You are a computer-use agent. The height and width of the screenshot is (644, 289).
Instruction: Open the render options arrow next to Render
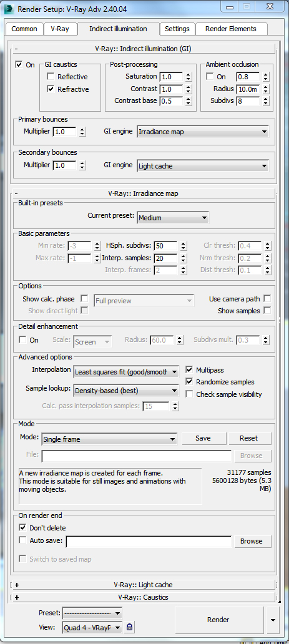pos(273,620)
